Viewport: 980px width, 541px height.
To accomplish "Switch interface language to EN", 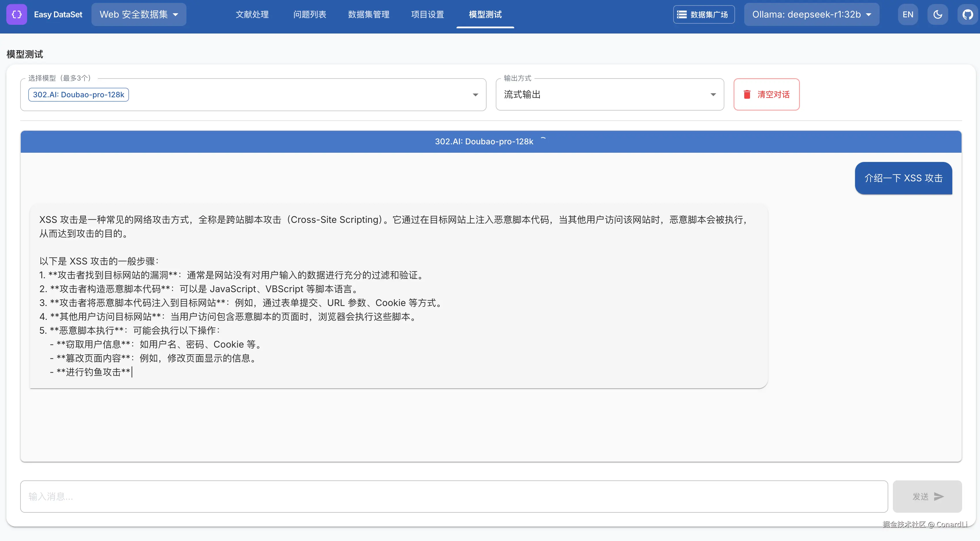I will pos(908,14).
